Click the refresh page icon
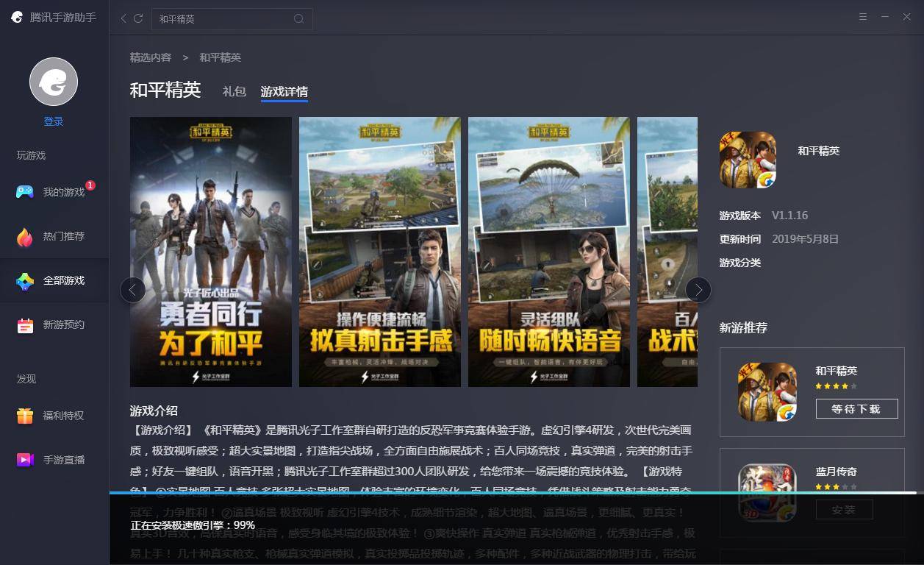This screenshot has height=565, width=924. [138, 18]
